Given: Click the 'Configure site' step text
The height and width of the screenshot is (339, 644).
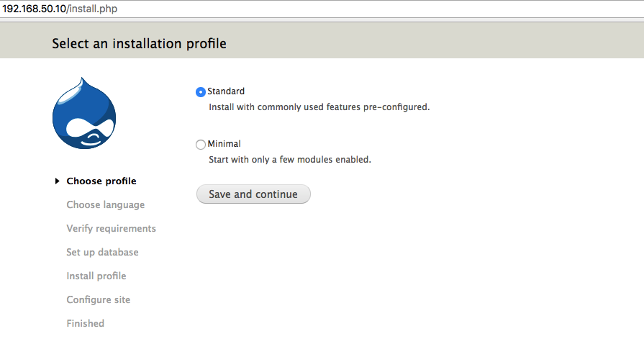Looking at the screenshot, I should coord(98,299).
